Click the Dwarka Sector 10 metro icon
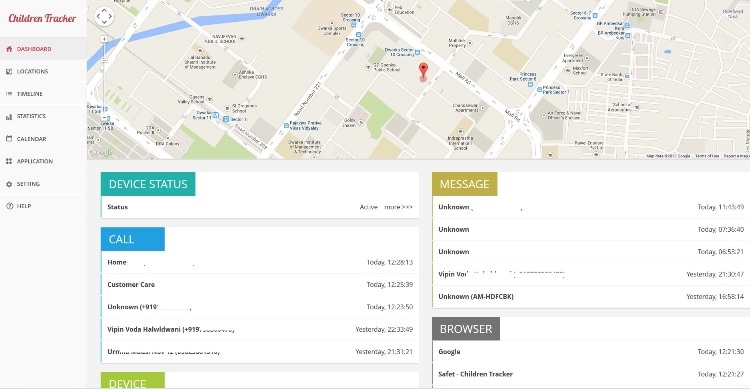This screenshot has width=750, height=389. (x=417, y=52)
